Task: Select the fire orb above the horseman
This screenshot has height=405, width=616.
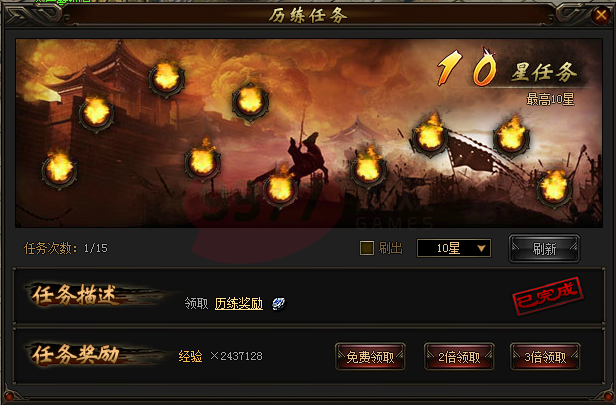Action: coord(250,102)
